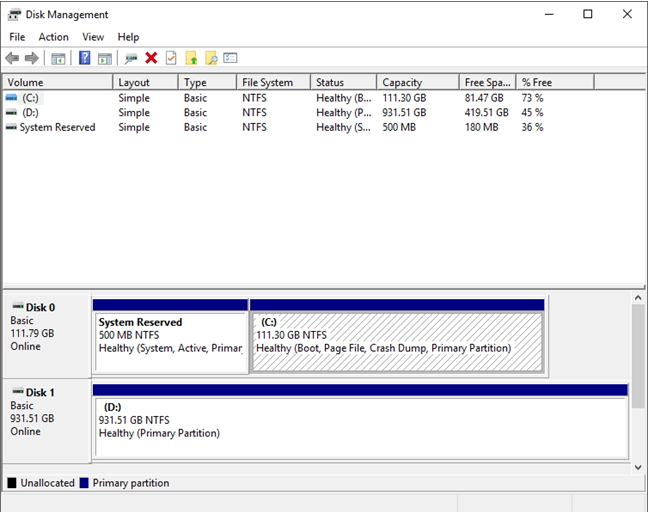The image size is (650, 512).
Task: Click the D: volume drive icon in list
Action: [x=11, y=112]
